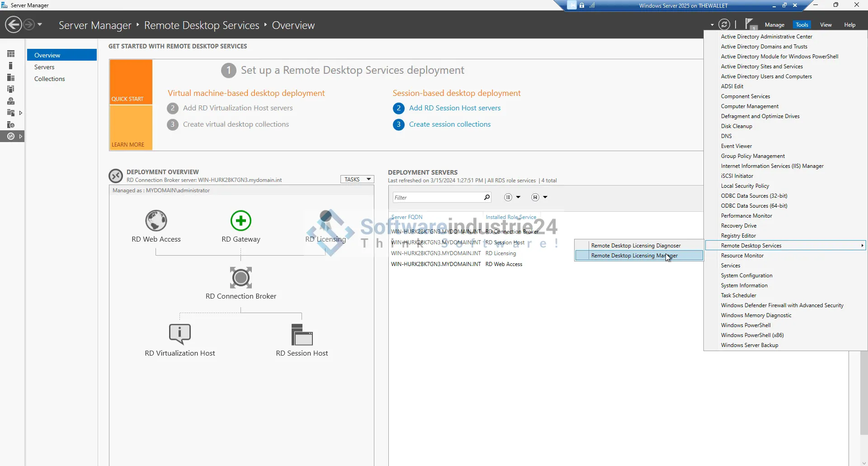868x466 pixels.
Task: Choose Remote Desktop Licensing Diagnoser from submenu
Action: click(636, 246)
